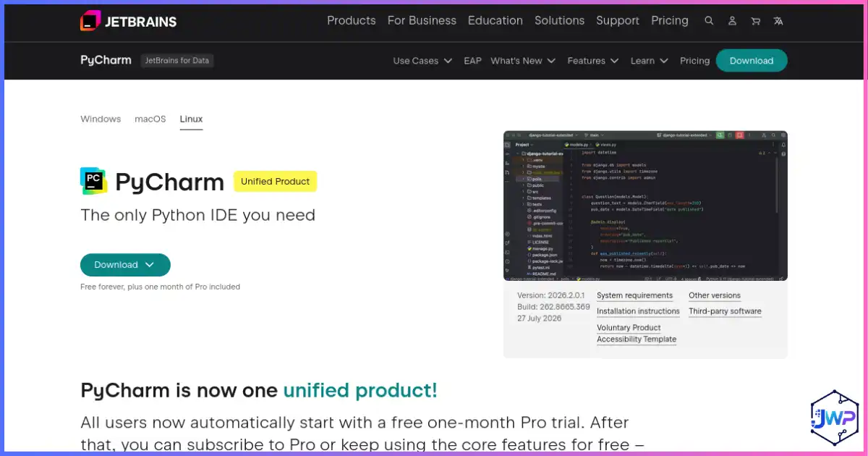Expand the Features dropdown
The width and height of the screenshot is (868, 456).
[593, 61]
